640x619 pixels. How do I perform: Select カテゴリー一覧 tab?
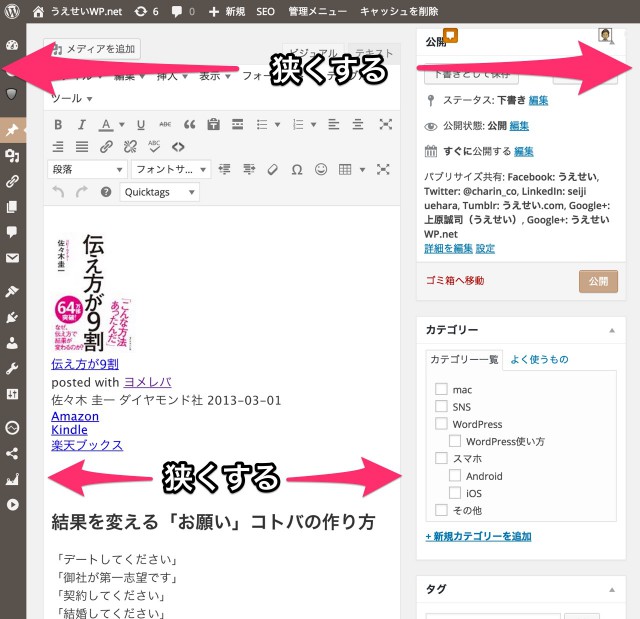(x=464, y=359)
